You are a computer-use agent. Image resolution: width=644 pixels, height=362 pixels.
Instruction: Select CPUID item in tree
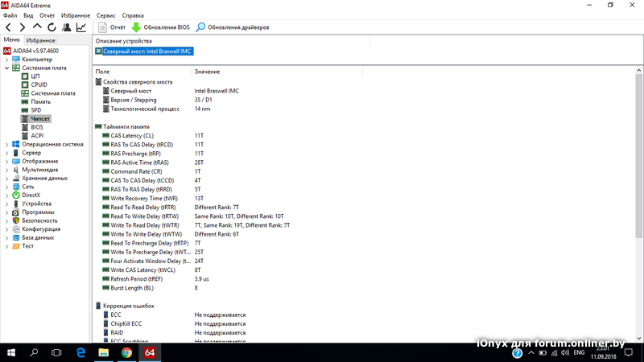[x=39, y=84]
